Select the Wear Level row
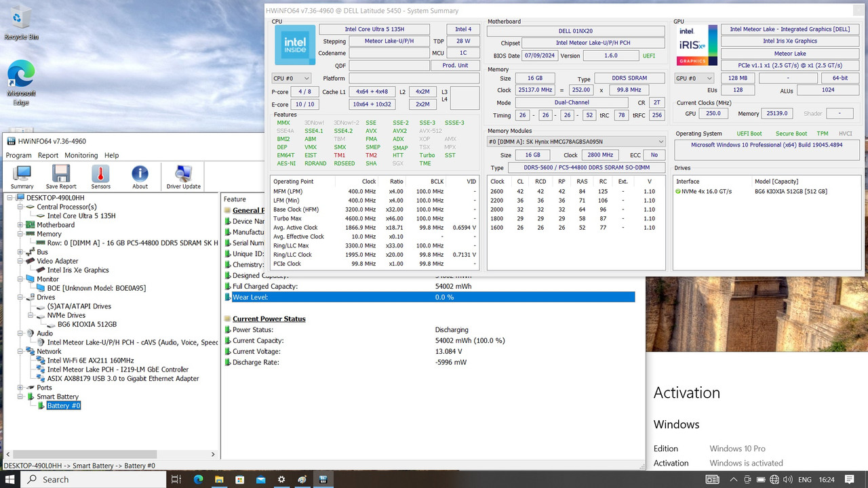The width and height of the screenshot is (868, 488). 429,297
